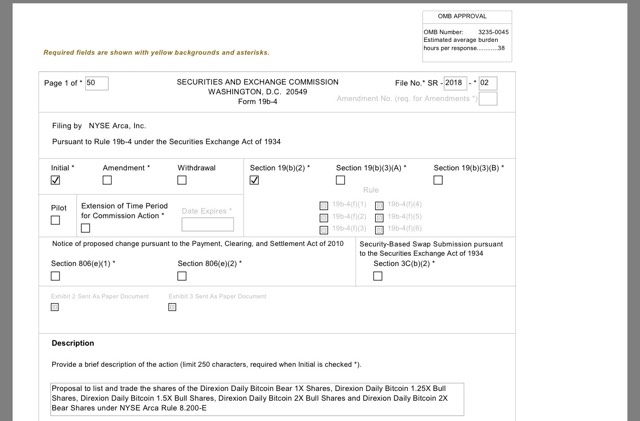The image size is (640, 421).
Task: Click the File No. sequence field 02
Action: (x=488, y=83)
